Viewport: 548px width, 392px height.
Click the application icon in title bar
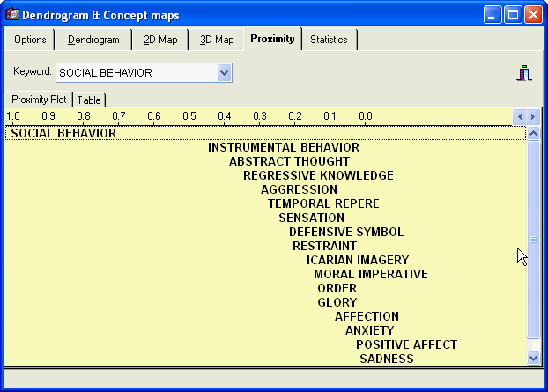pyautogui.click(x=13, y=14)
